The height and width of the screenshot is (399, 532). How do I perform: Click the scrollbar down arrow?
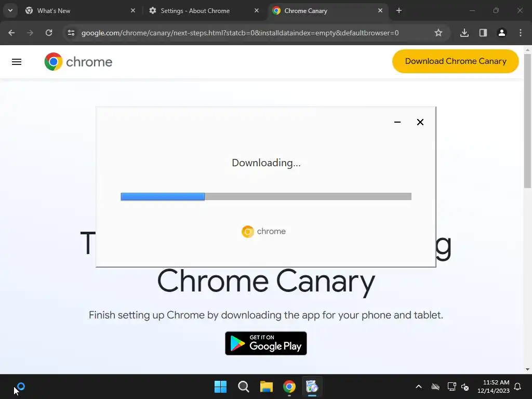click(527, 369)
